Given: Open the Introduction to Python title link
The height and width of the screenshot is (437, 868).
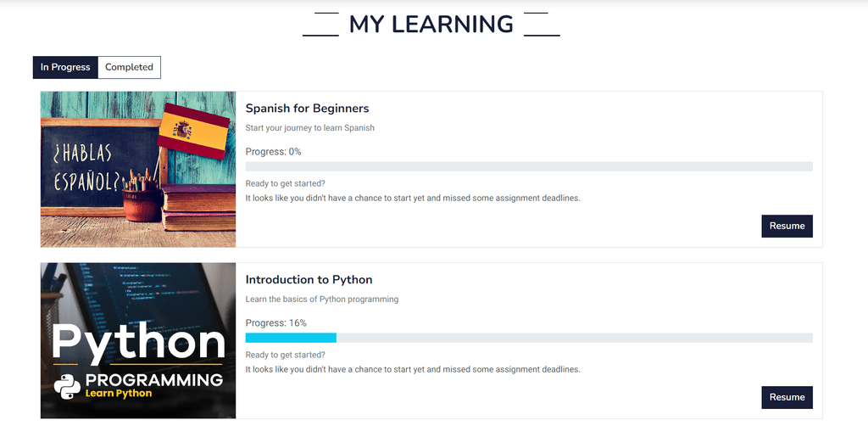Looking at the screenshot, I should pyautogui.click(x=309, y=280).
